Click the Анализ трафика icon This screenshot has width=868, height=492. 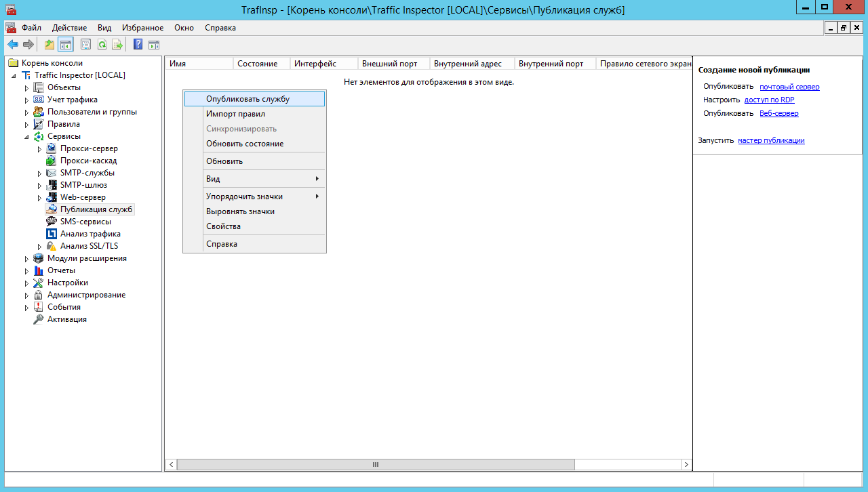coord(52,234)
